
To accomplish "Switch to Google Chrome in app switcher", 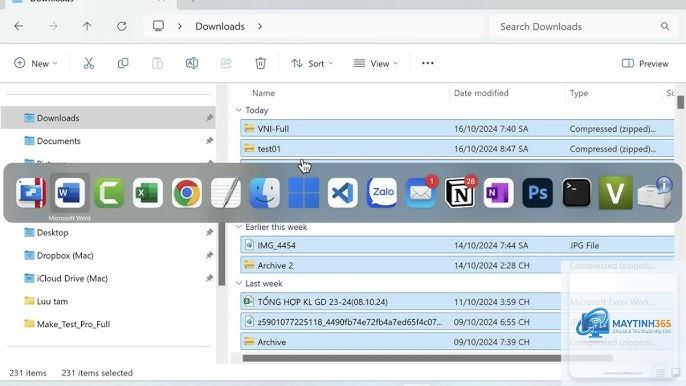I will pos(187,193).
